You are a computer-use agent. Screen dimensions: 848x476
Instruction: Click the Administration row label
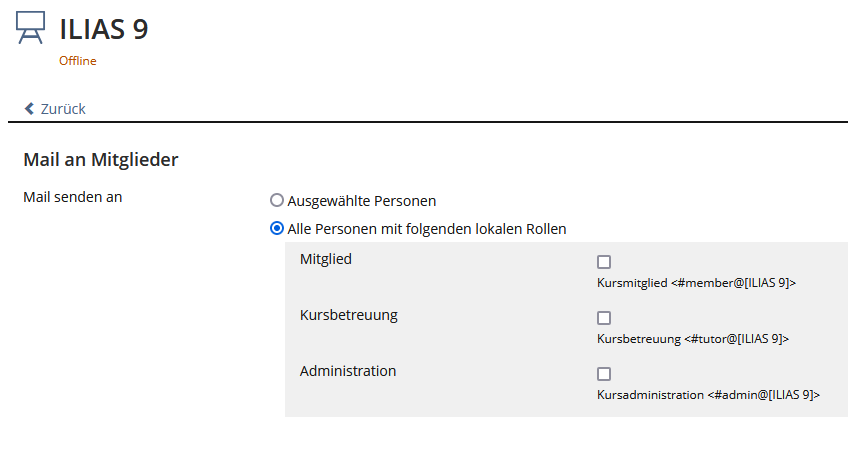348,371
